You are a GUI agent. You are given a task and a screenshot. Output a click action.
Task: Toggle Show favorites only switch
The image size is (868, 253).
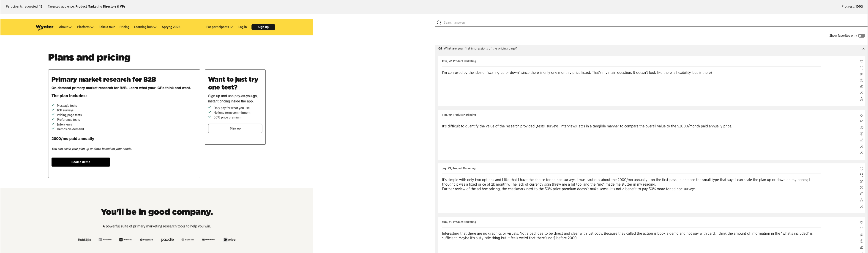(861, 36)
